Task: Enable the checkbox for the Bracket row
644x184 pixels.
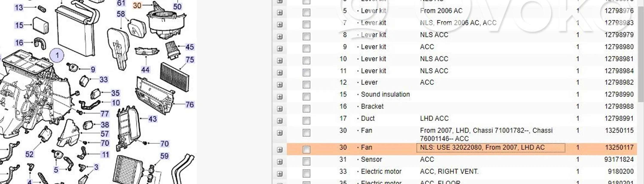Action: (306, 109)
